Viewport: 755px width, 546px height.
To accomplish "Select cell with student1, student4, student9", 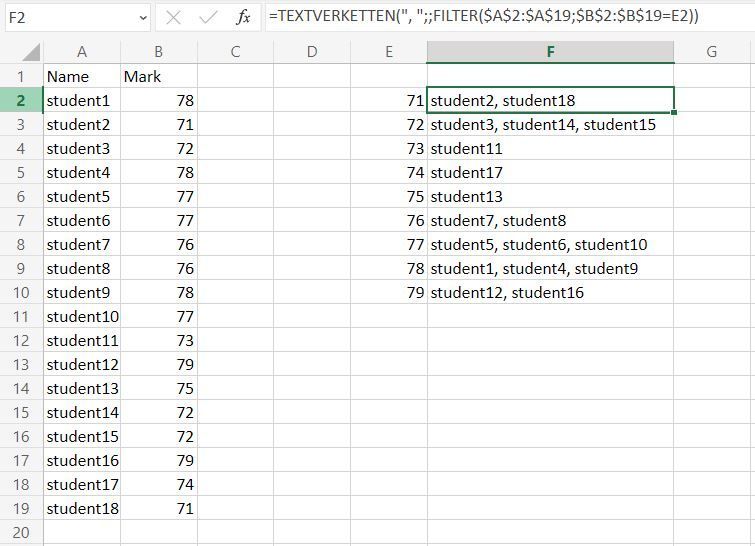I will 550,268.
